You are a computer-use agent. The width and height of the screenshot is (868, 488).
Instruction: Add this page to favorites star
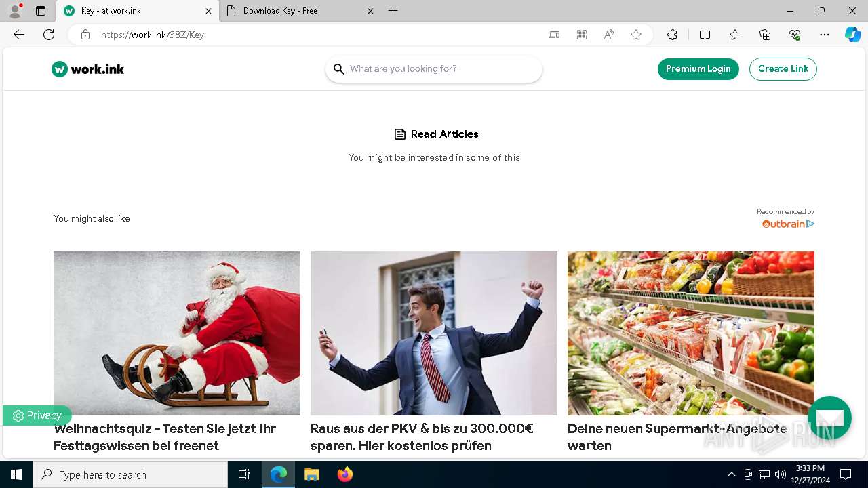click(636, 35)
